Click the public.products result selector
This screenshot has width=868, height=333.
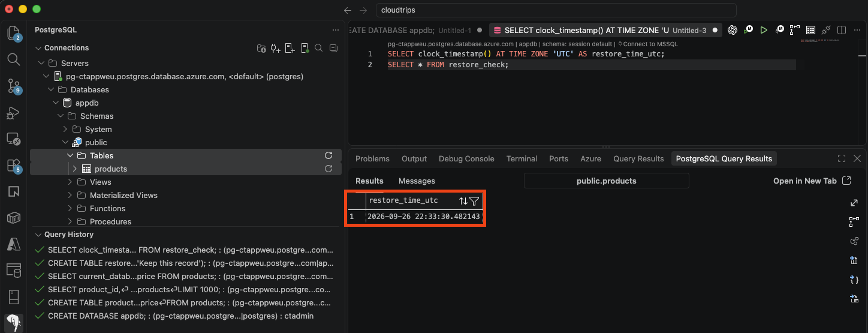pos(606,181)
